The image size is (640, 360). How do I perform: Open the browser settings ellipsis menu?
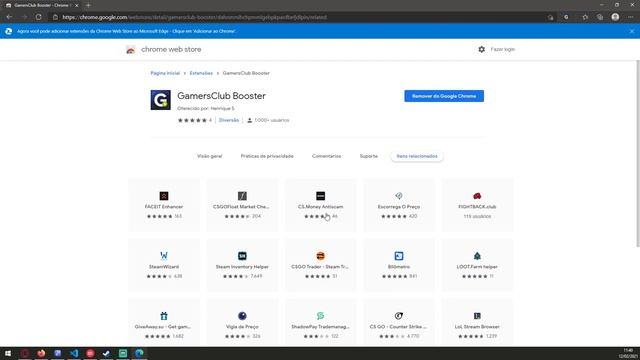(631, 17)
